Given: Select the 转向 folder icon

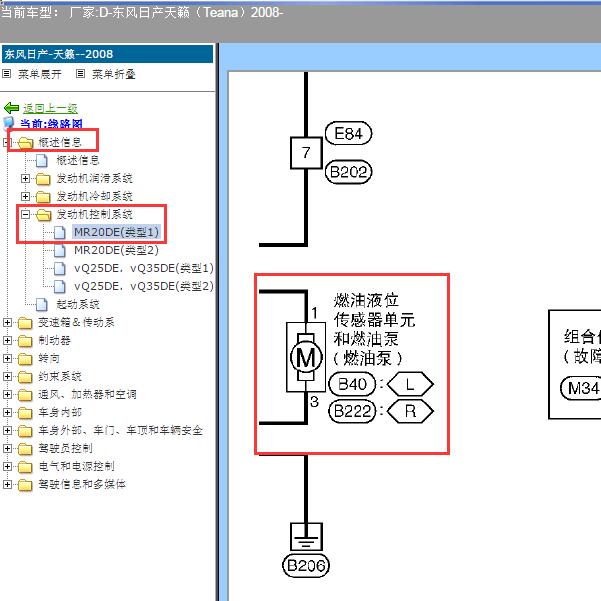Looking at the screenshot, I should tap(25, 359).
